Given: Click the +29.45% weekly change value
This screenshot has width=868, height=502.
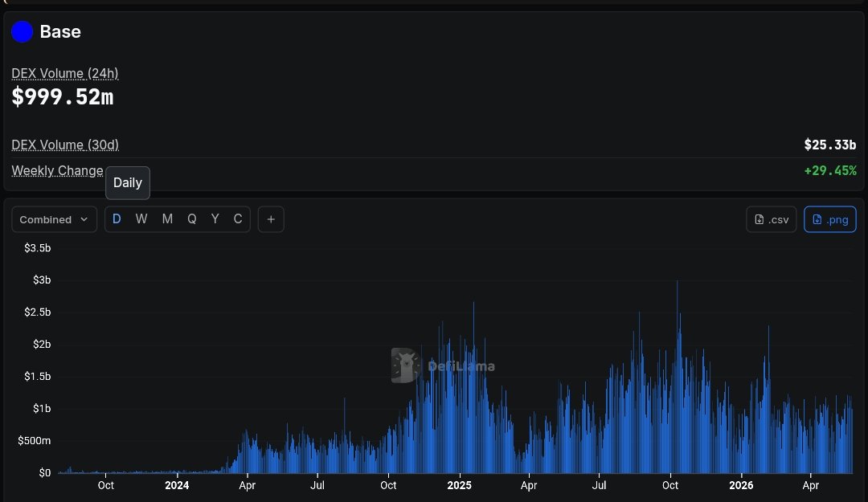Looking at the screenshot, I should tap(829, 170).
